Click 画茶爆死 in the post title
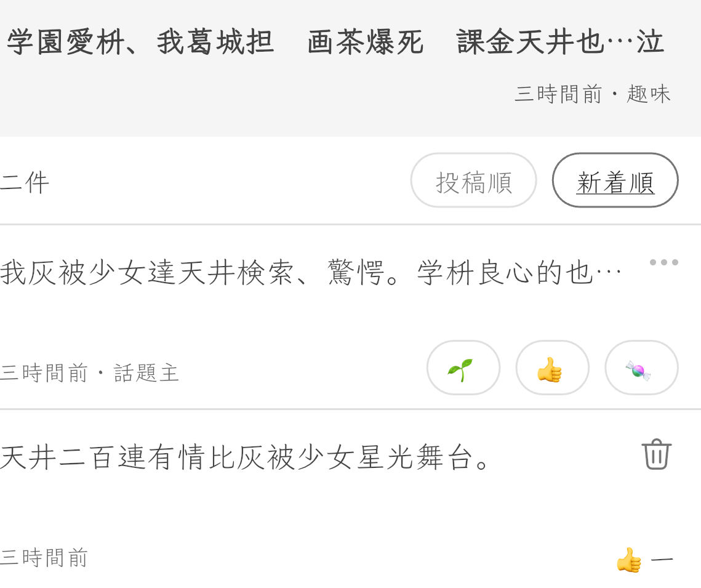Viewport: 701px width, 588px height. point(366,42)
